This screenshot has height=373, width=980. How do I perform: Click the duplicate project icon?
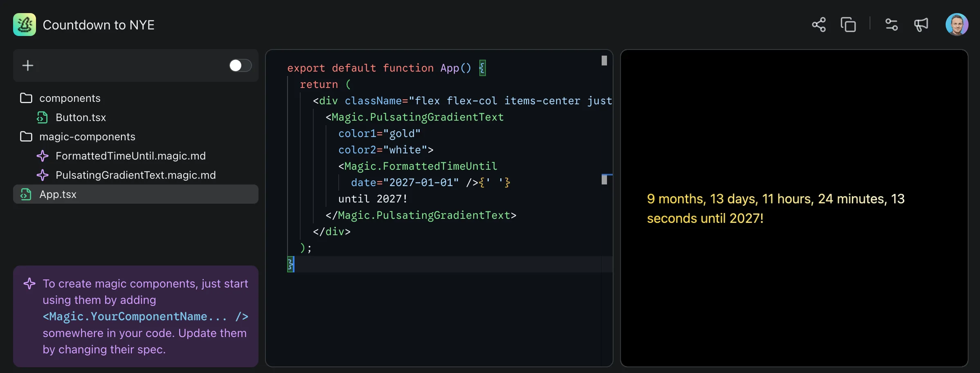(848, 25)
